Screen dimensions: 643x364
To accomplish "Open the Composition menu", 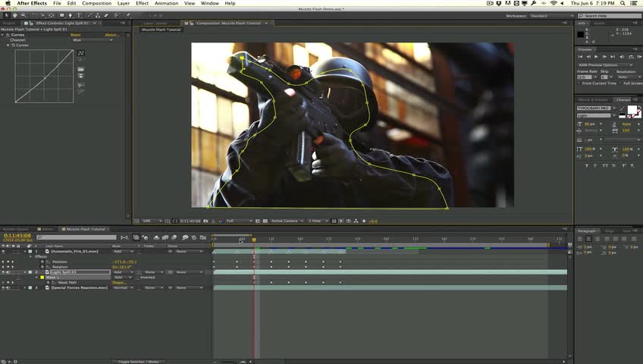I will tap(96, 3).
